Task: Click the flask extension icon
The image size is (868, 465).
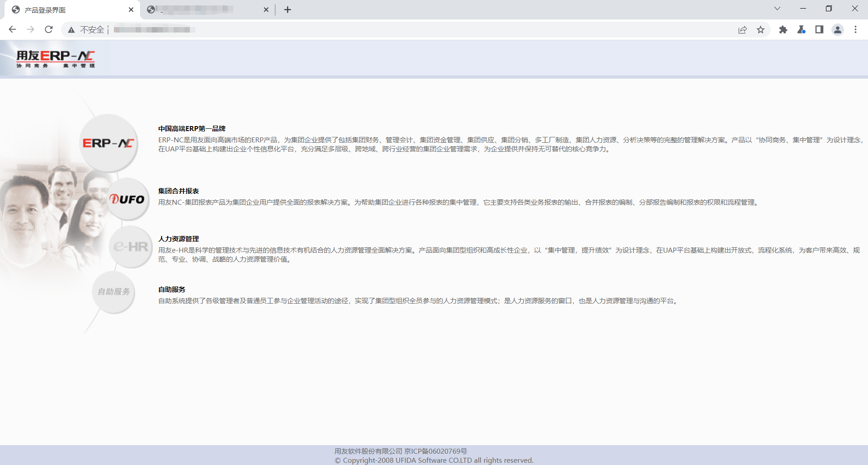Action: click(x=802, y=30)
